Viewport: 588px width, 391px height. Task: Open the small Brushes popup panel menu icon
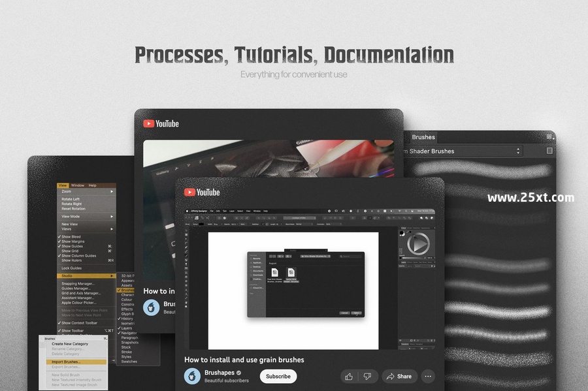point(105,339)
